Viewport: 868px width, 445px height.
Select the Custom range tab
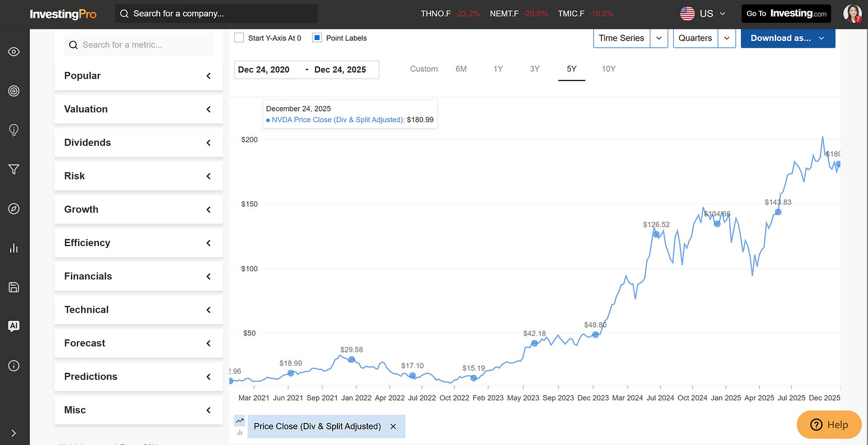click(424, 69)
